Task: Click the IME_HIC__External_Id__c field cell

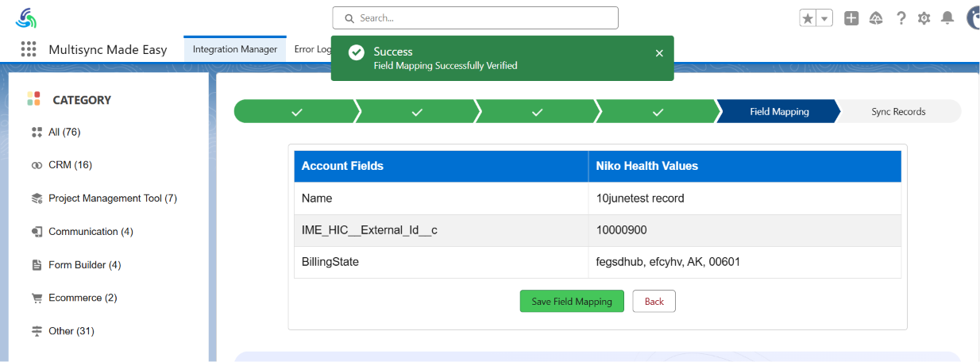Action: [442, 230]
